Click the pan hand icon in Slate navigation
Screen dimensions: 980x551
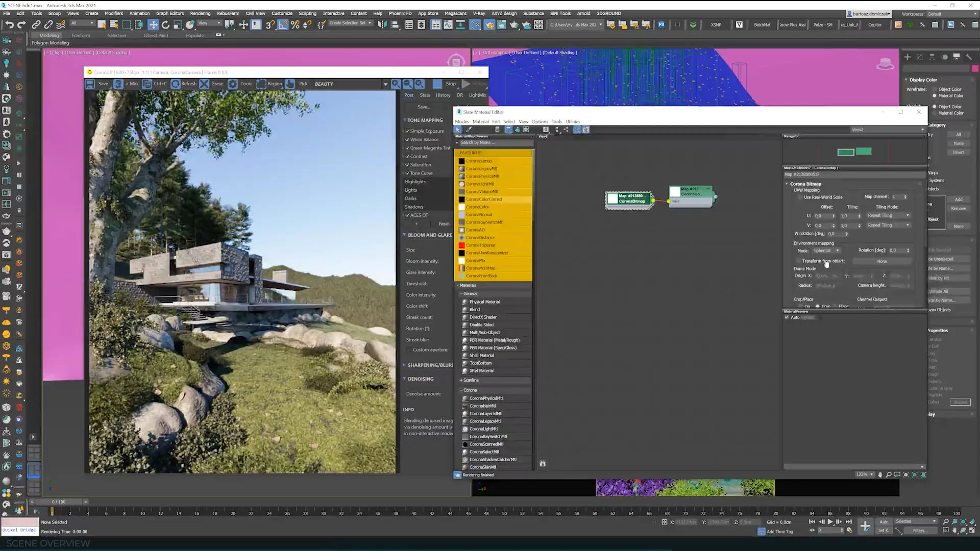click(880, 474)
